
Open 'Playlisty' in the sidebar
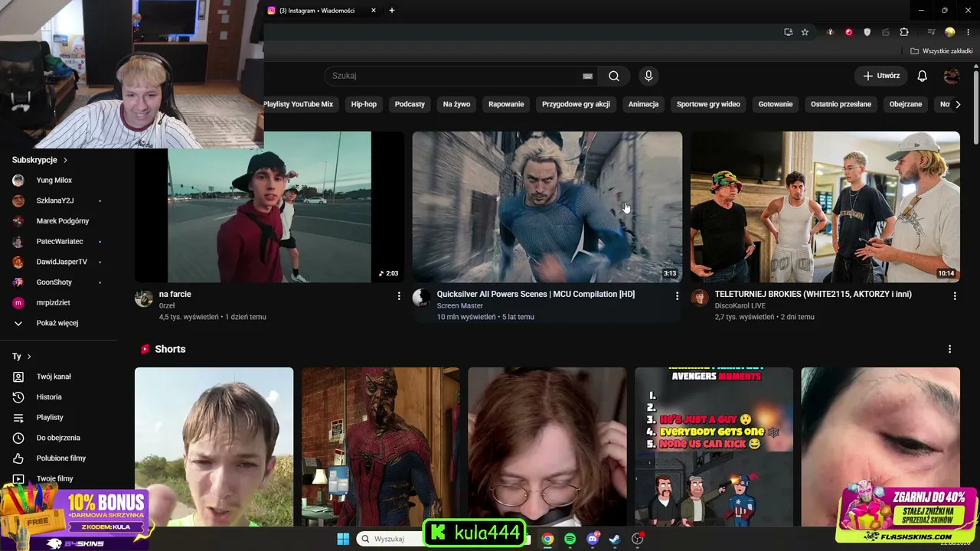tap(50, 418)
